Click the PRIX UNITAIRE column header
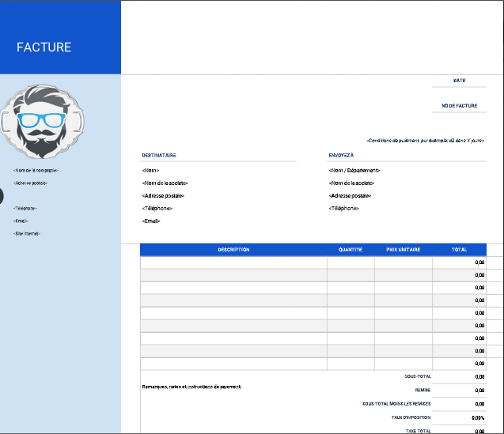504x434 pixels. pyautogui.click(x=403, y=250)
